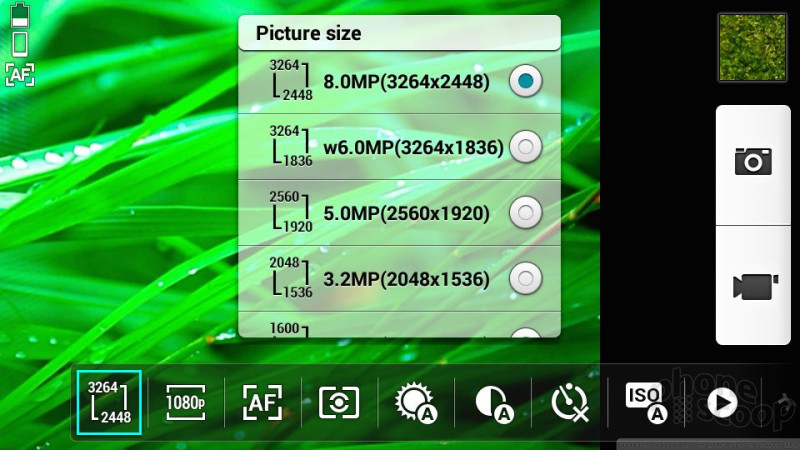Tap the 2560 1920 size icon in list
The image size is (800, 450).
point(291,212)
